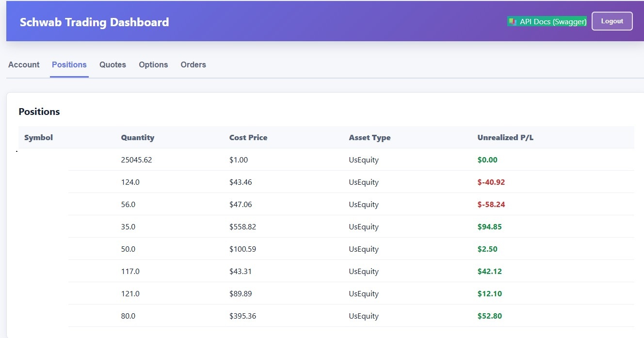This screenshot has width=644, height=338.
Task: Select quantity value 56.0
Action: [x=128, y=205]
